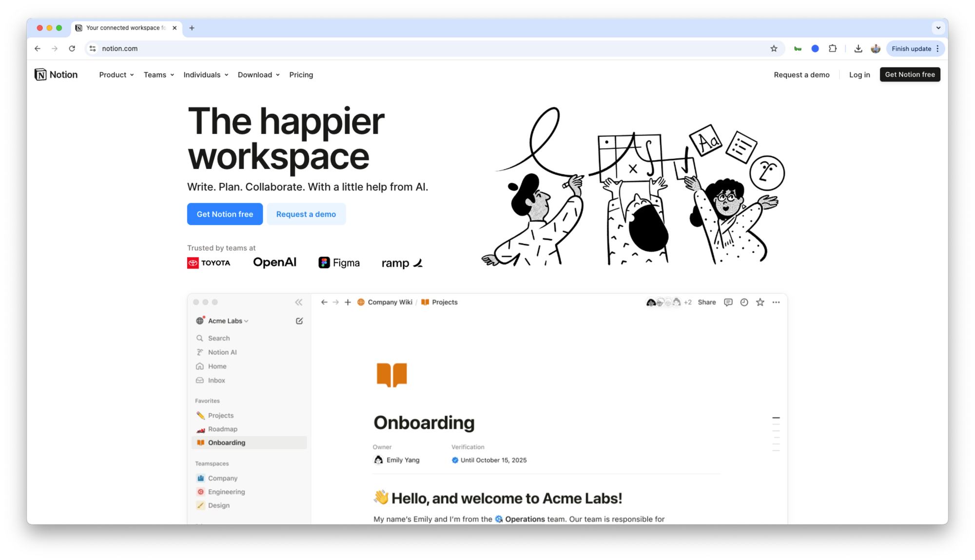Open the tab list chevron in Chrome

938,28
